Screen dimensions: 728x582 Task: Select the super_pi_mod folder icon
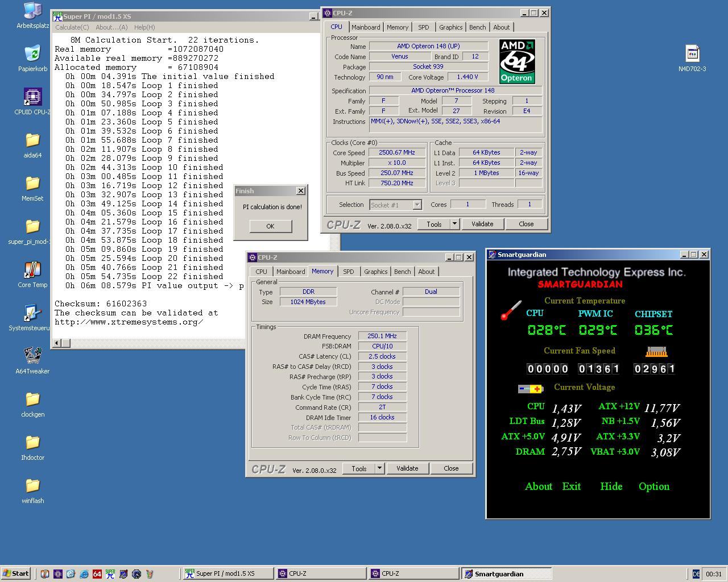(x=32, y=226)
